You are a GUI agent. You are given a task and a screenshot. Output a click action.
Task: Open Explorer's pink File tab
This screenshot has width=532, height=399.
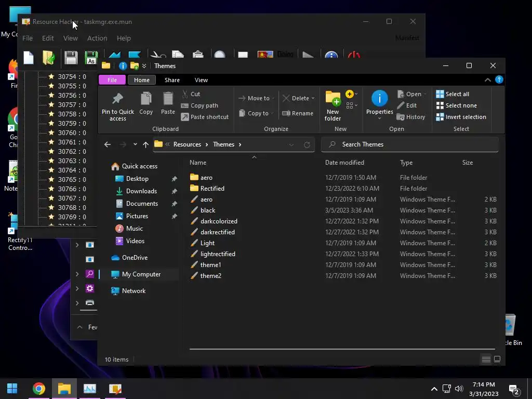(x=112, y=80)
